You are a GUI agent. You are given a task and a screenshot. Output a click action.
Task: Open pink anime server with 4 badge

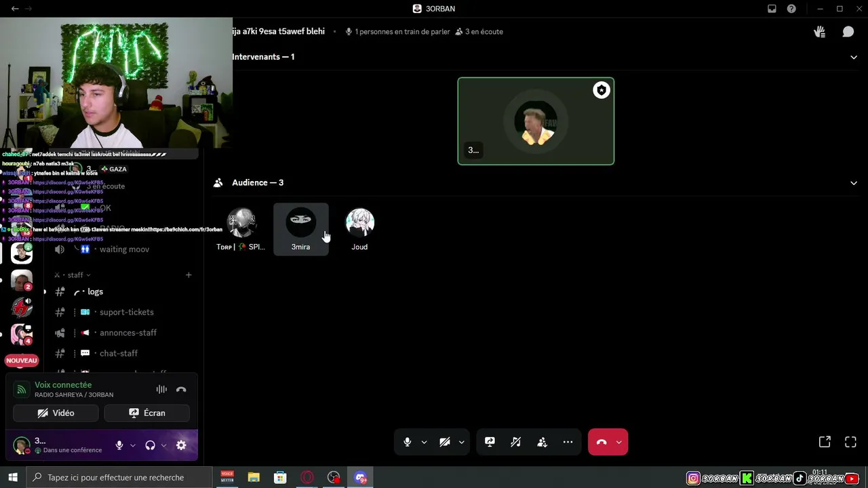coord(22,334)
